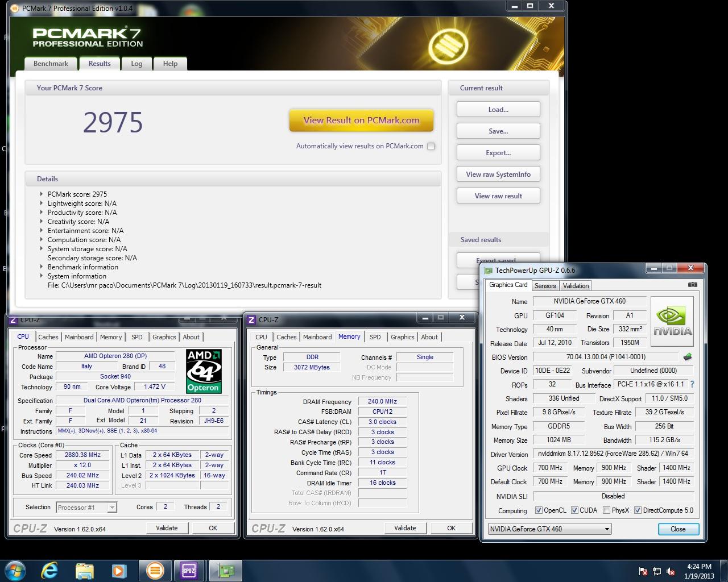Viewport: 728px width, 582px height.
Task: Click View Result on PCMark.com button
Action: tap(361, 120)
